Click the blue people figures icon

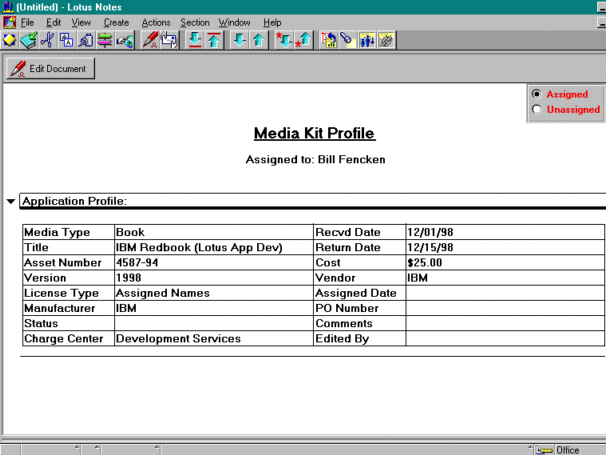click(x=367, y=40)
